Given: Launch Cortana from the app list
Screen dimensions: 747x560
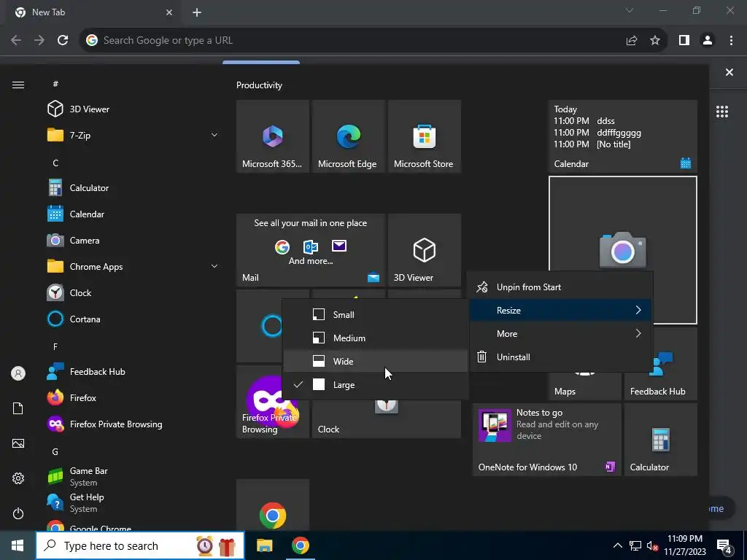Looking at the screenshot, I should coord(133,319).
